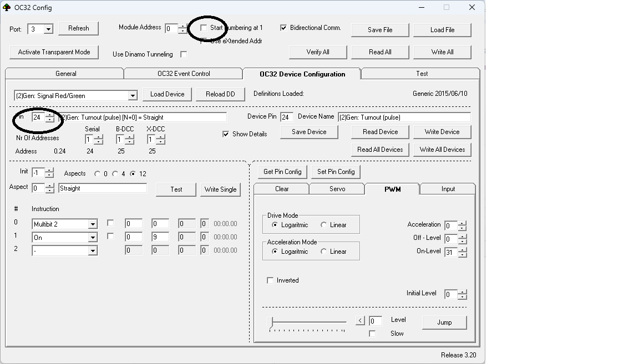
Task: Click the OC32 Config title bar icon
Action: coord(7,7)
